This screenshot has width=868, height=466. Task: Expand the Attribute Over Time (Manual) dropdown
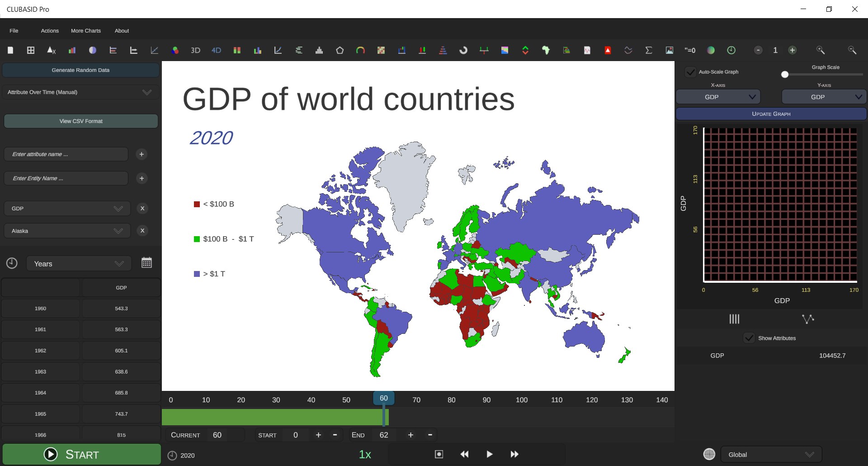tap(80, 92)
